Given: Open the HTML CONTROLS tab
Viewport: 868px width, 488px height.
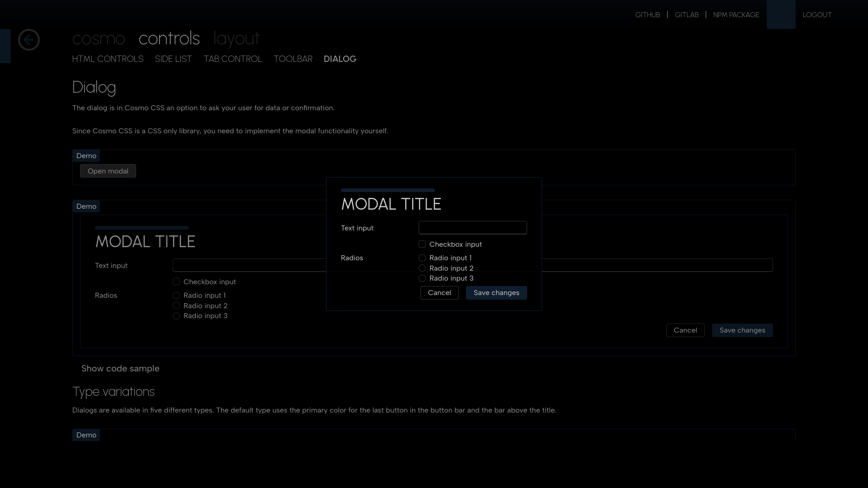Looking at the screenshot, I should [x=108, y=59].
